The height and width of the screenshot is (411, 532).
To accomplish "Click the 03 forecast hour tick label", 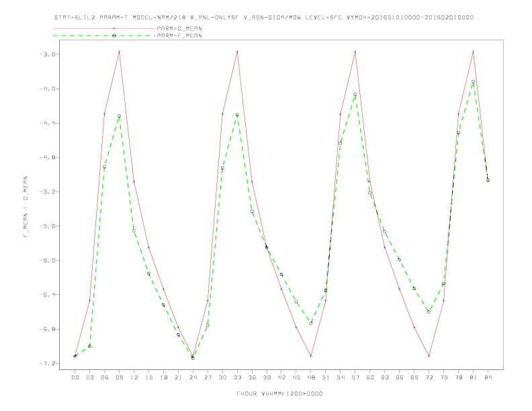I will coord(89,377).
